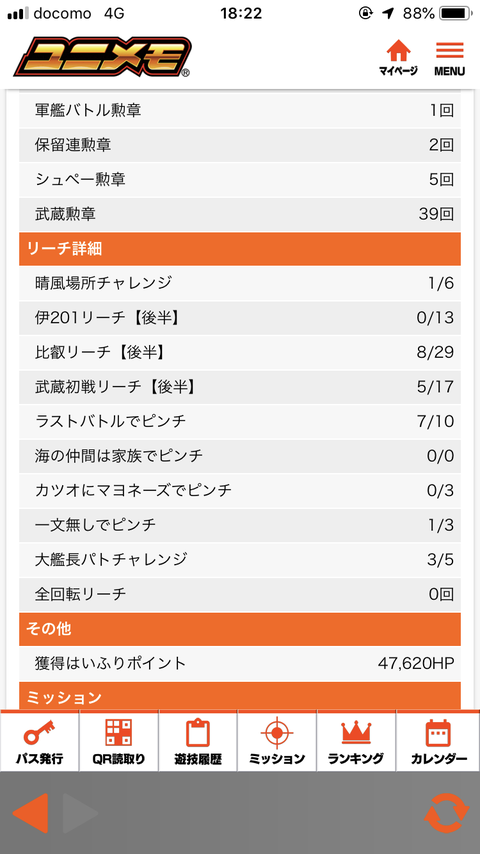The width and height of the screenshot is (480, 854).
Task: Select 獲得はいふりポイント row
Action: 240,663
